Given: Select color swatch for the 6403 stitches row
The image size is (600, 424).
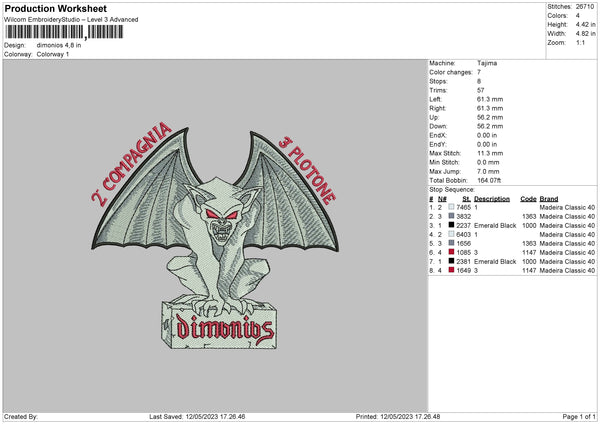Looking at the screenshot, I should [x=452, y=234].
